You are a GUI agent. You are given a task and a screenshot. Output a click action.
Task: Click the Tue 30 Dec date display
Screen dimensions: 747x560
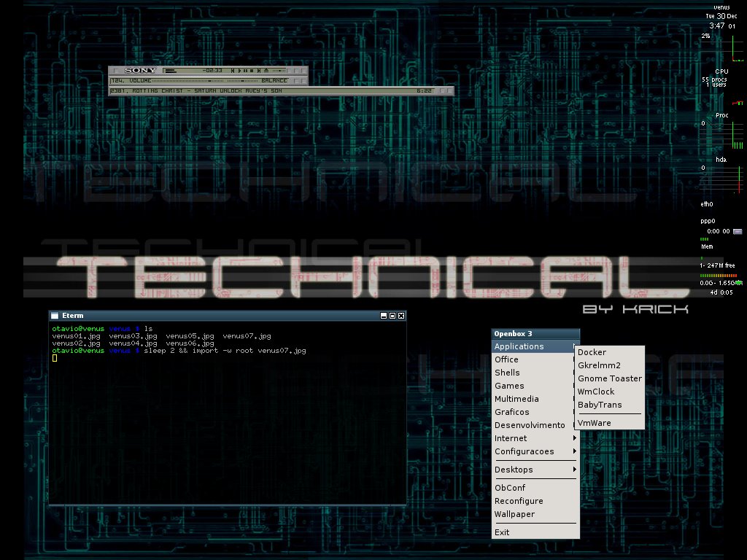[x=721, y=16]
